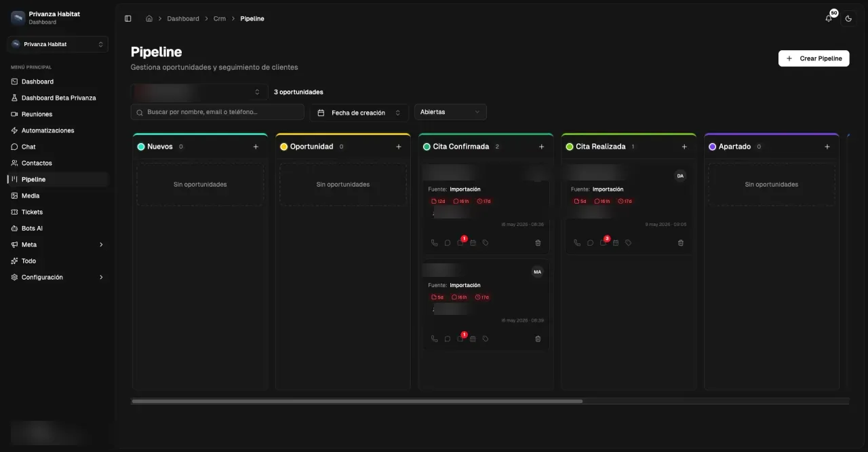Open the pipeline selector dropdown
This screenshot has width=868, height=452.
tap(199, 92)
